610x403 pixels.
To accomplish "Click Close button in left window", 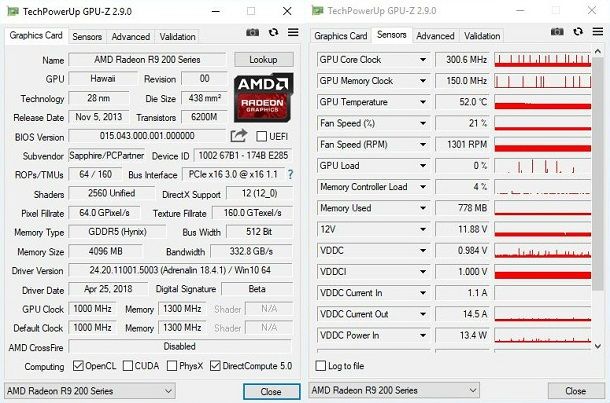I will tap(271, 391).
